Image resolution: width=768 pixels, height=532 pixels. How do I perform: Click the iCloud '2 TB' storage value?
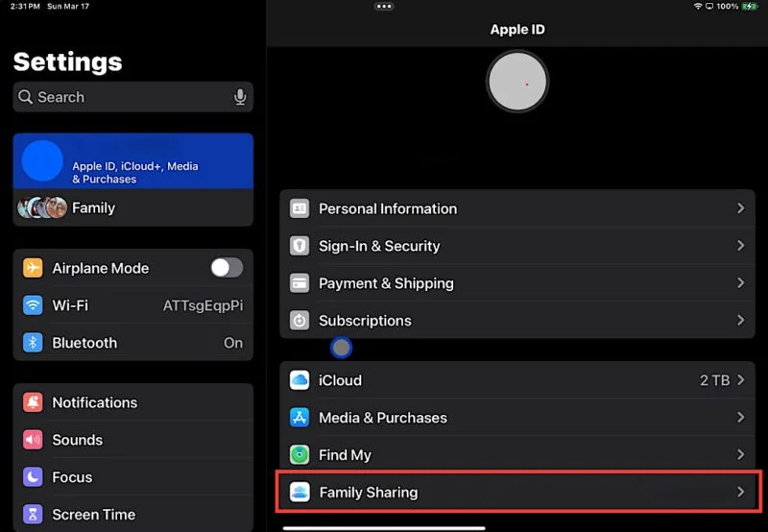click(714, 380)
